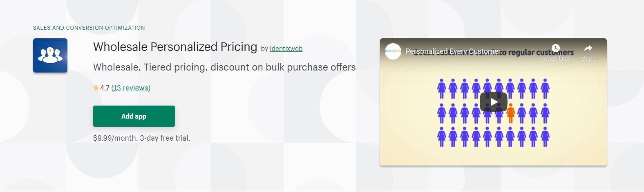Screen dimensions: 644x192
Task: Click the Wholesale Personalized Pricing app icon
Action: pyautogui.click(x=50, y=55)
